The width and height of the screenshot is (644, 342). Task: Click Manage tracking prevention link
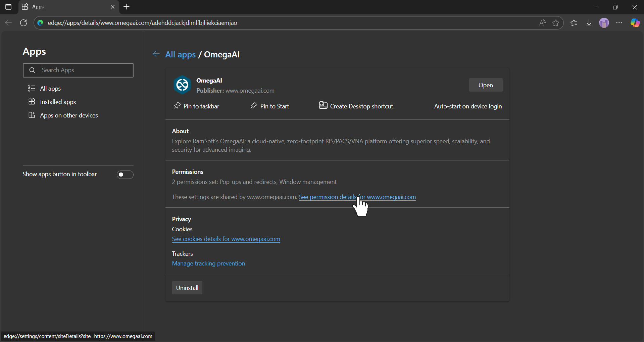click(x=208, y=263)
